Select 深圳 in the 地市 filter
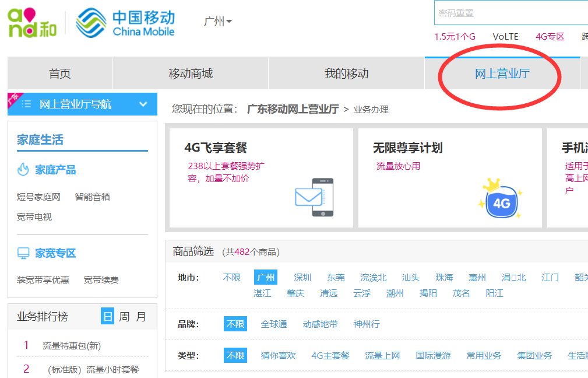Image resolution: width=588 pixels, height=378 pixels. point(302,277)
